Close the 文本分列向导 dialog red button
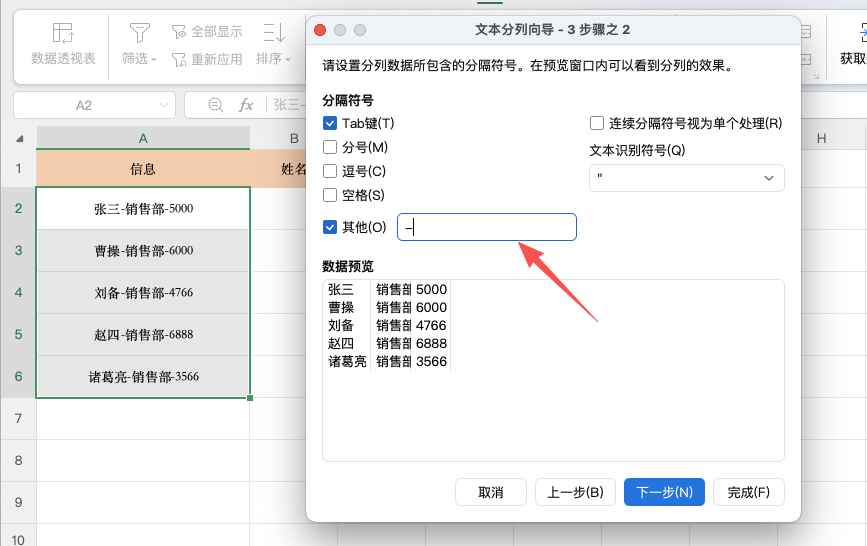Viewport: 867px width, 546px height. pyautogui.click(x=320, y=30)
